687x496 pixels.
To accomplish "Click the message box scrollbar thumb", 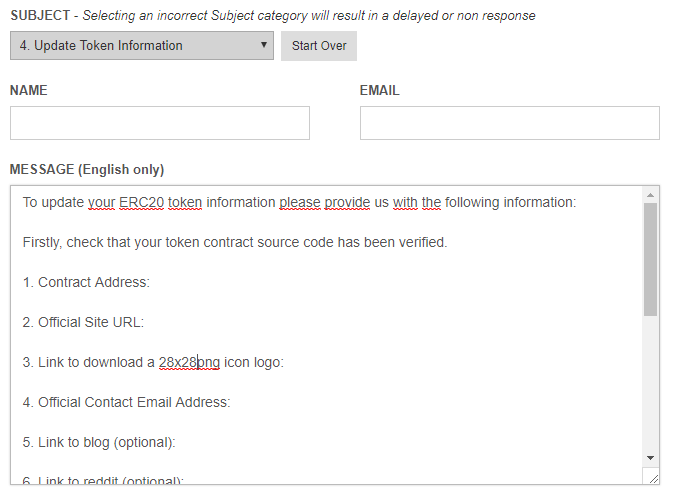I will coord(650,258).
